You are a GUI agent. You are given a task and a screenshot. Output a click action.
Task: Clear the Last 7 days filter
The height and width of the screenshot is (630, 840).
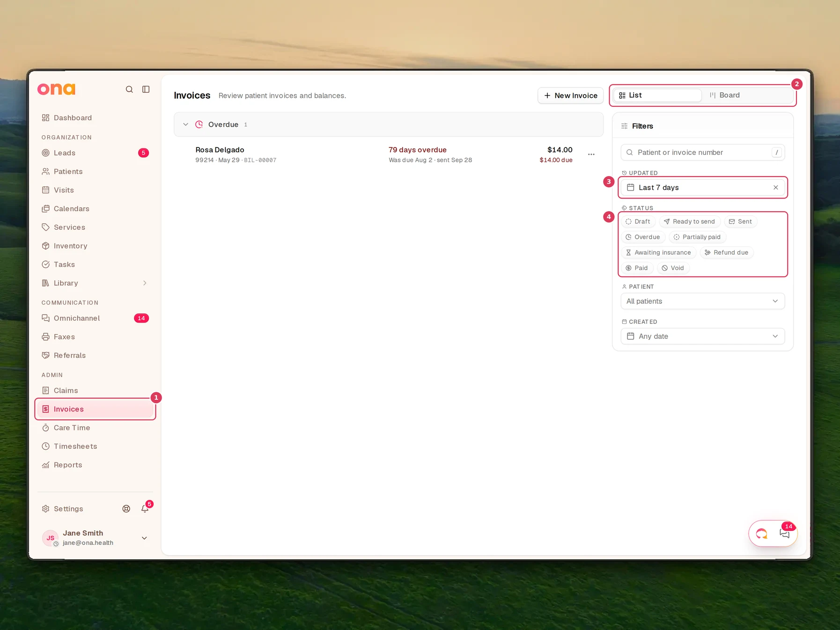click(x=776, y=188)
